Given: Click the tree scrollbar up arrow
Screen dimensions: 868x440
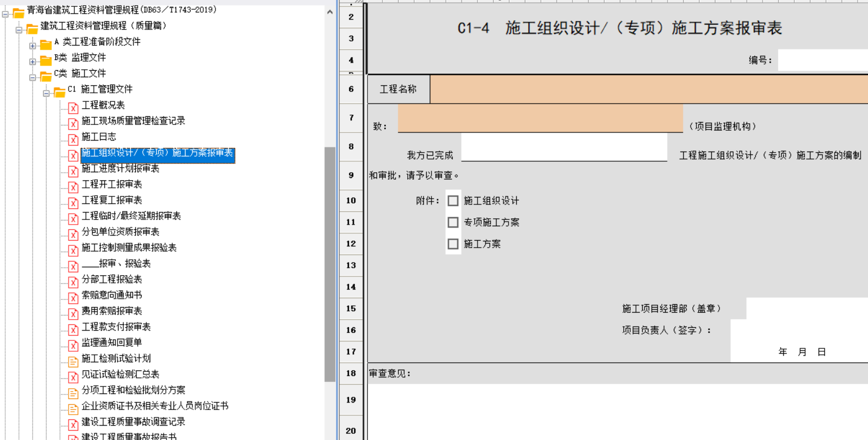Looking at the screenshot, I should point(330,12).
